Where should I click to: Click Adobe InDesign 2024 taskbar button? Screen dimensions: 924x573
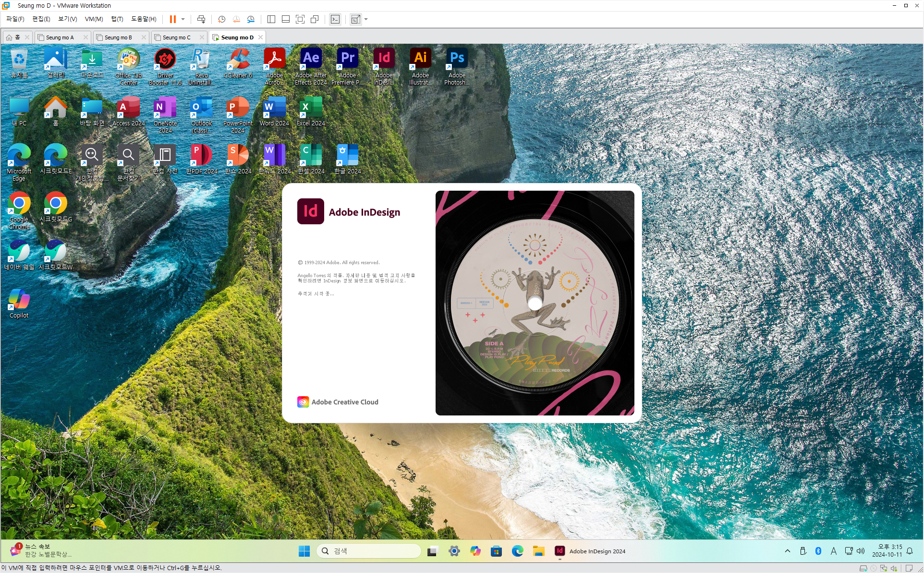pyautogui.click(x=591, y=551)
